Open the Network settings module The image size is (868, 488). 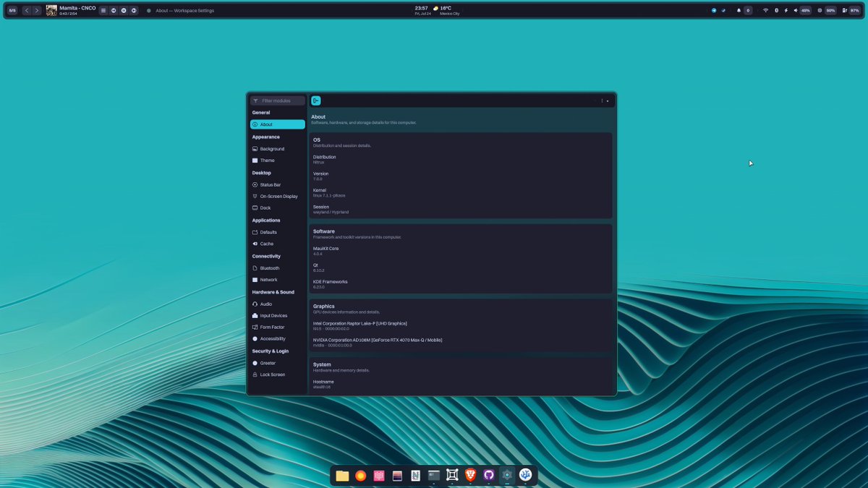(x=277, y=280)
